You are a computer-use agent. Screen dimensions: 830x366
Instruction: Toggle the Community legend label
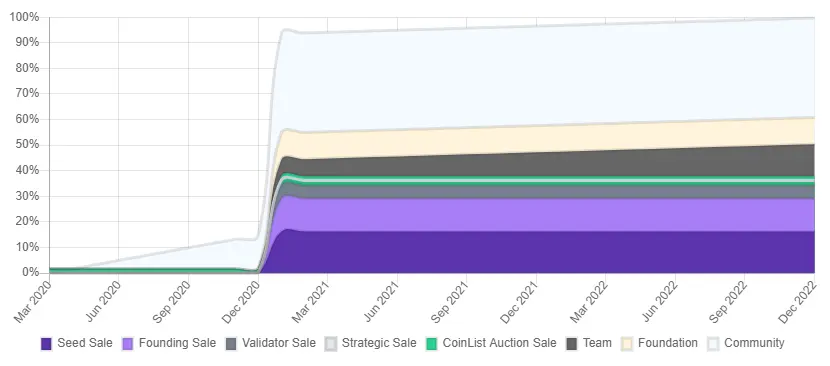click(x=754, y=343)
